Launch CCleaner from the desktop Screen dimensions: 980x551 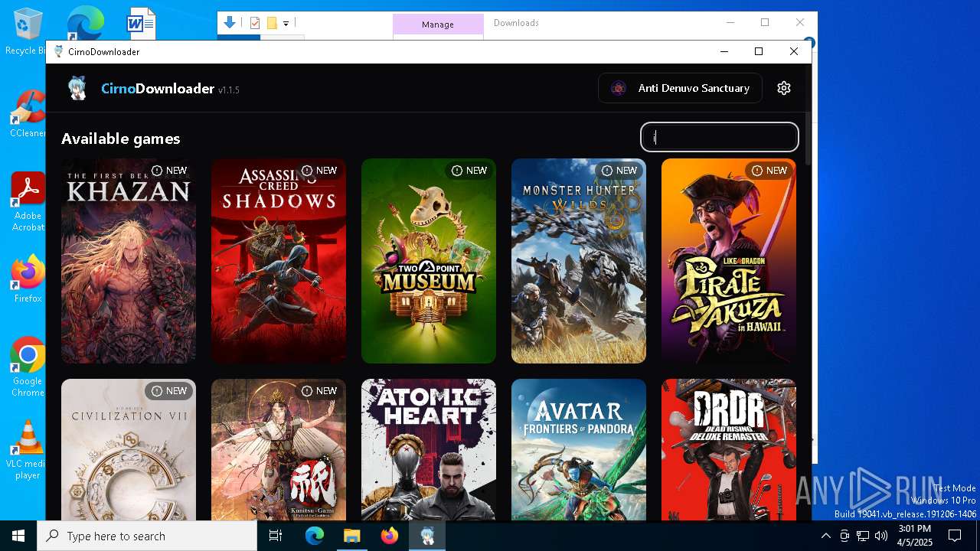[x=28, y=114]
